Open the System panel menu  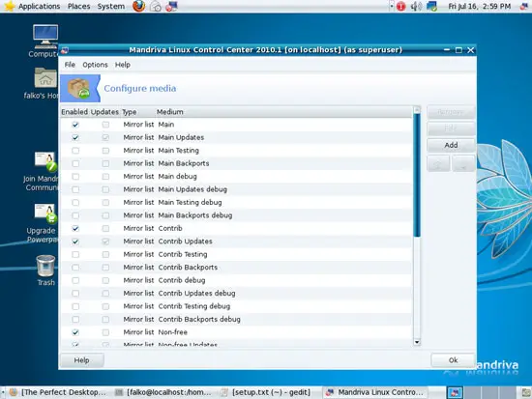click(111, 6)
